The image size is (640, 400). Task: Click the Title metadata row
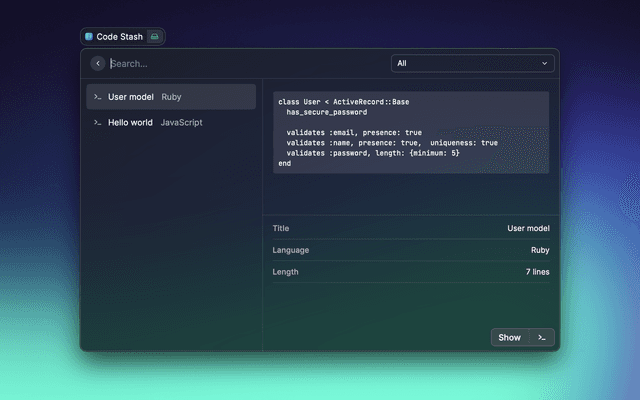pos(410,228)
